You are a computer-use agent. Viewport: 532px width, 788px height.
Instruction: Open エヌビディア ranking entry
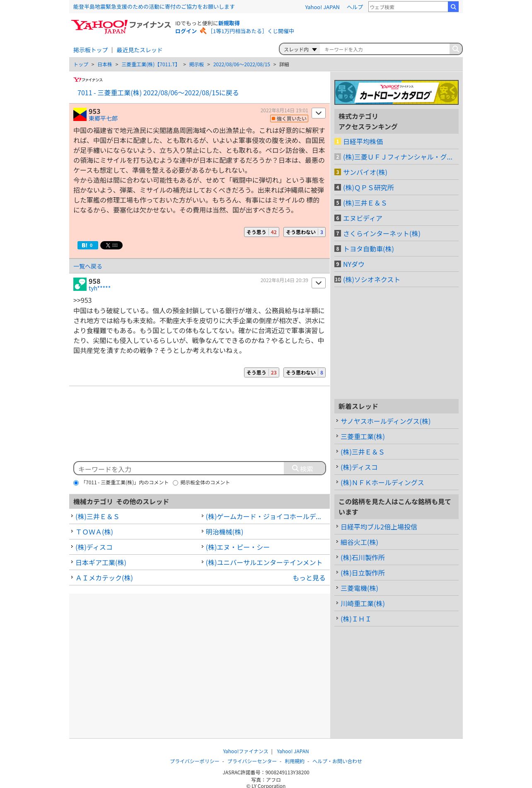point(363,218)
